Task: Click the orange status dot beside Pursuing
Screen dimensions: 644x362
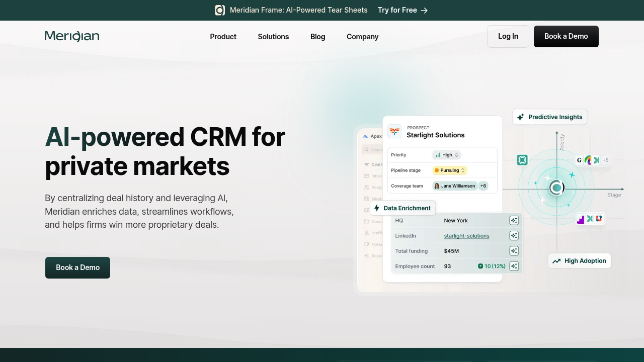Action: [x=436, y=170]
